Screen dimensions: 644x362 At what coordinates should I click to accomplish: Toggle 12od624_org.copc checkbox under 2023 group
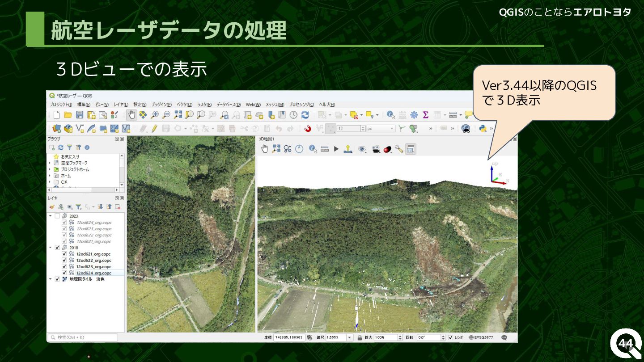pyautogui.click(x=64, y=222)
